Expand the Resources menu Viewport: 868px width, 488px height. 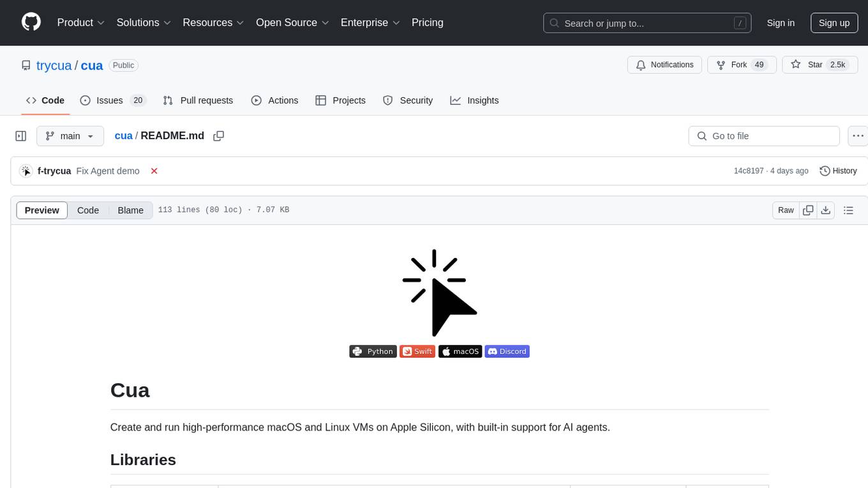click(213, 22)
